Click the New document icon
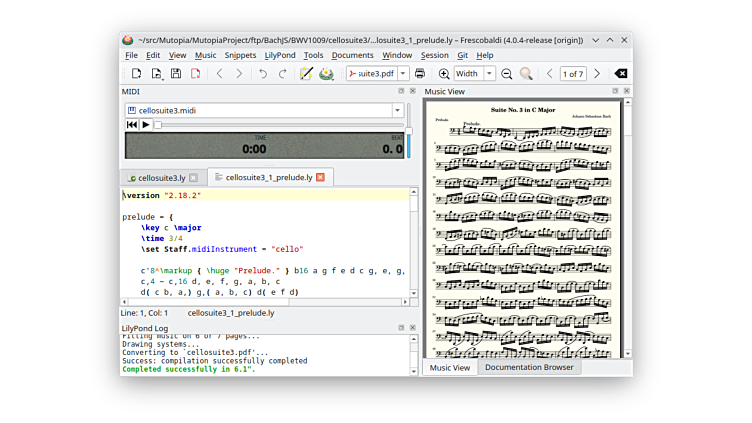Image resolution: width=752 pixels, height=423 pixels. click(136, 74)
